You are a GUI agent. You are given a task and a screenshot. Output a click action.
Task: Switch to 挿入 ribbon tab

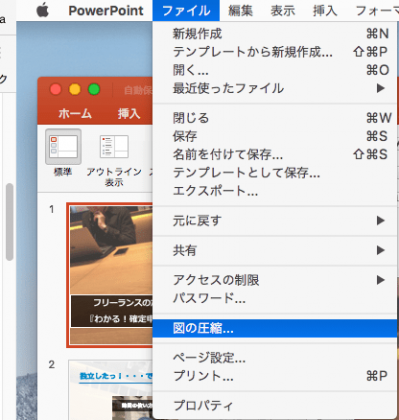click(129, 114)
